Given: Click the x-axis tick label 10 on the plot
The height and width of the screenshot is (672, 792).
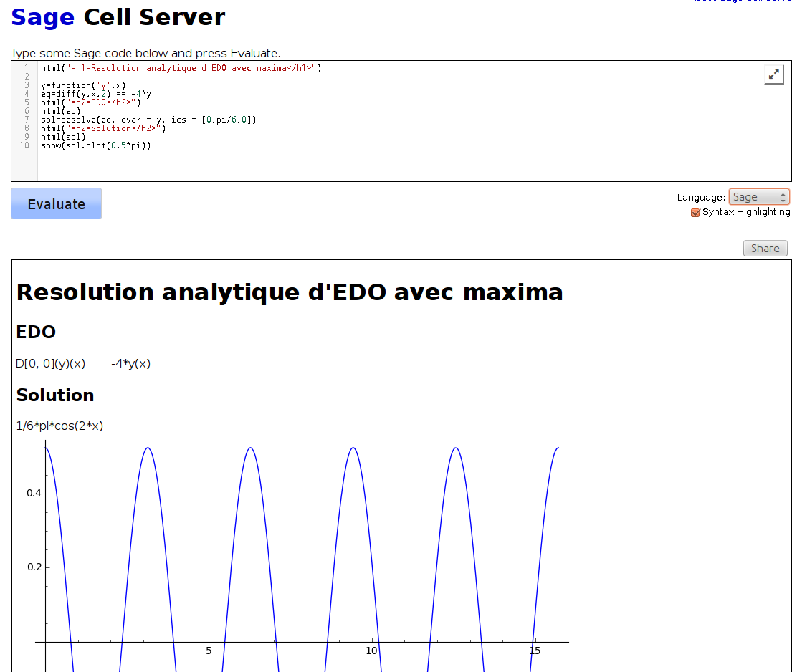Looking at the screenshot, I should [x=371, y=651].
